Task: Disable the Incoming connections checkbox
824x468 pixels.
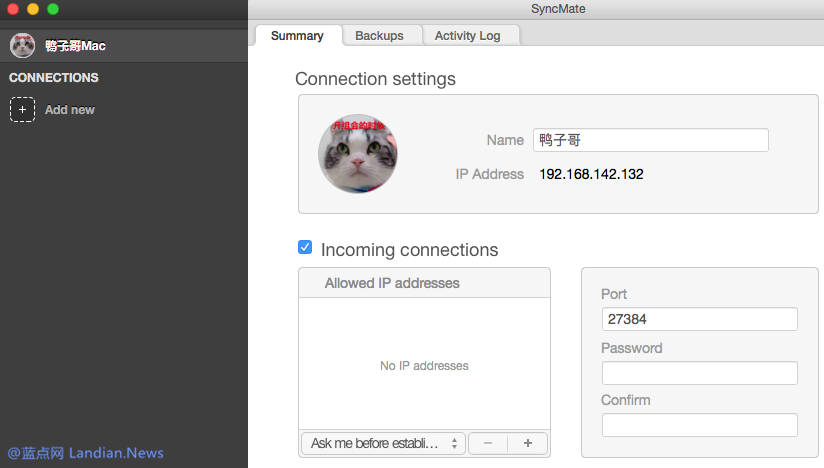Action: coord(305,247)
